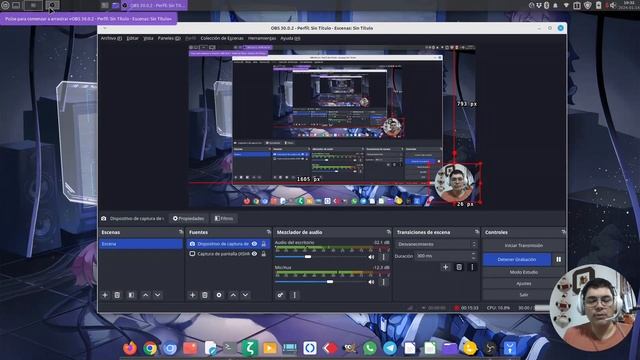
Task: Open Propiedades for selected source
Action: [x=189, y=218]
